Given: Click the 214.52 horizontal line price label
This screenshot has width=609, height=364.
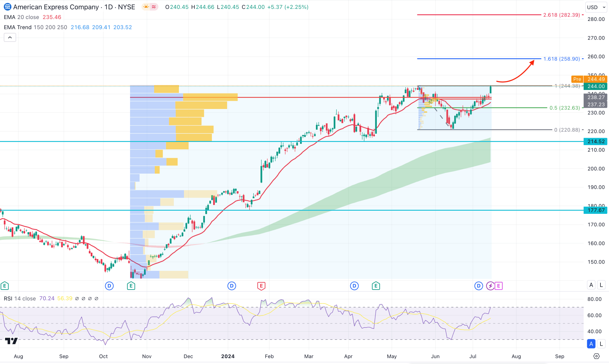Looking at the screenshot, I should (x=595, y=141).
